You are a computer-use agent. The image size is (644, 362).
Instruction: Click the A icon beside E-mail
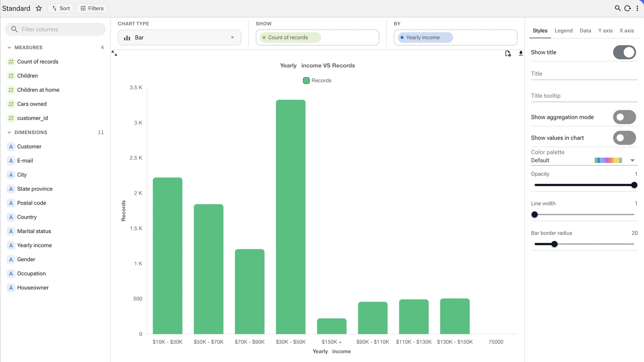click(11, 160)
